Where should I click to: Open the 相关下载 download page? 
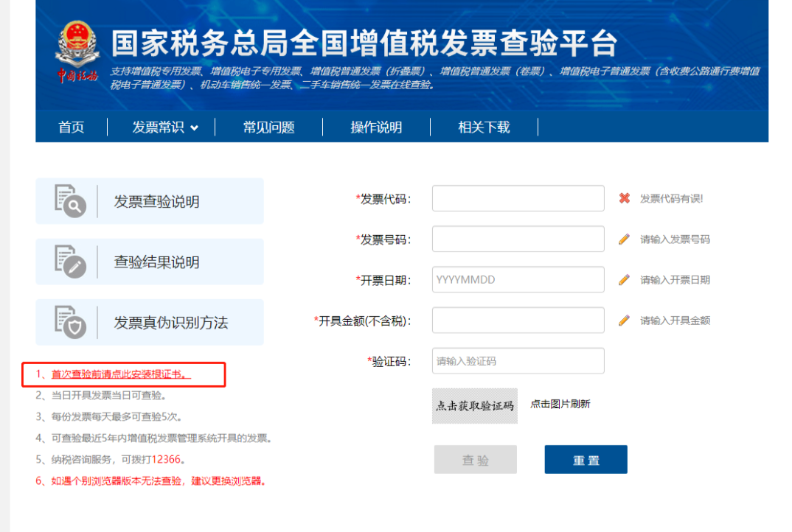pyautogui.click(x=484, y=127)
